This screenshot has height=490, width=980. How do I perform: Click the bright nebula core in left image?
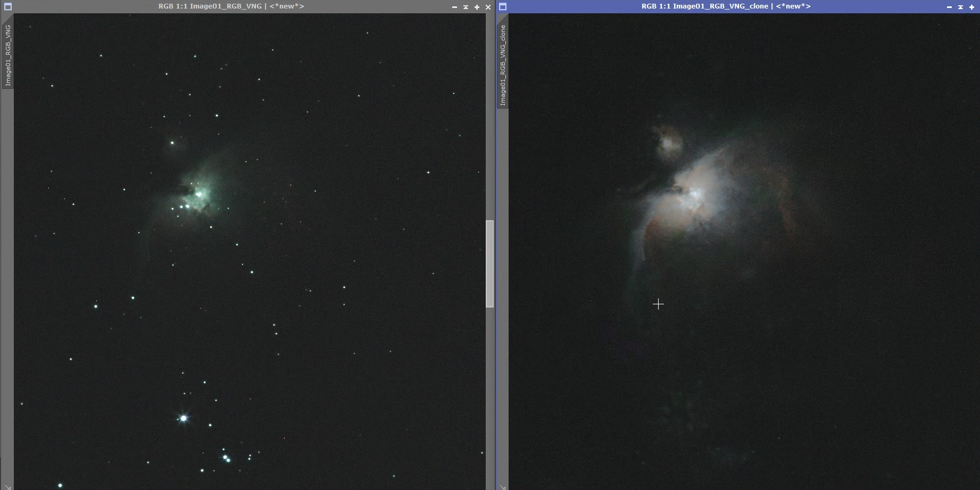pos(199,194)
